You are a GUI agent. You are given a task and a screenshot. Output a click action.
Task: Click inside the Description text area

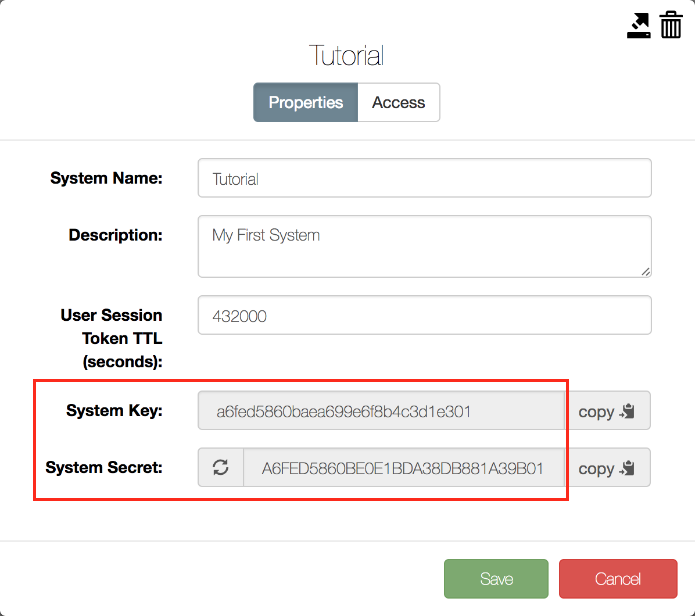[425, 246]
